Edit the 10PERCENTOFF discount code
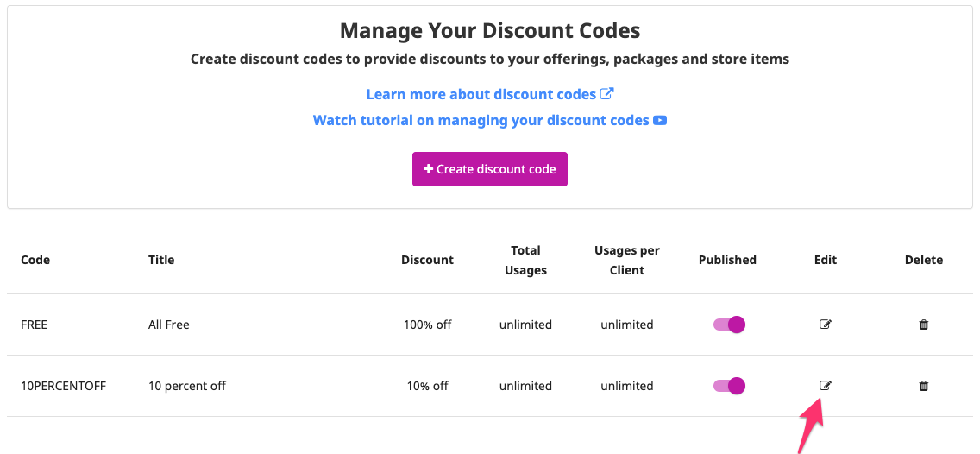The height and width of the screenshot is (454, 980). coord(825,386)
